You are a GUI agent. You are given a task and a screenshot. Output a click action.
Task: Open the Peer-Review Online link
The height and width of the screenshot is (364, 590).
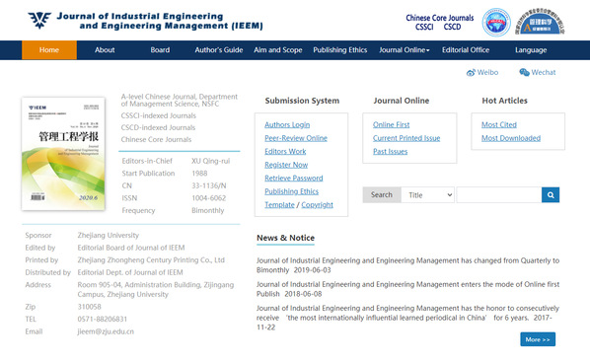[296, 138]
